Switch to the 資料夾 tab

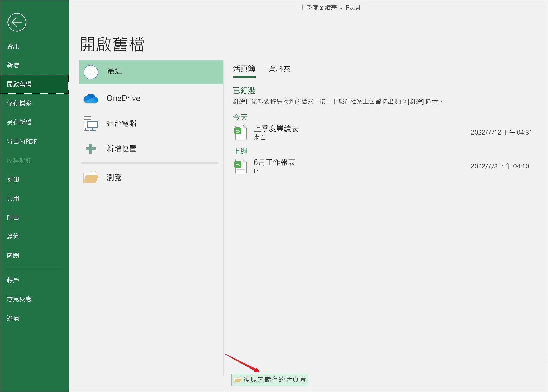(x=279, y=69)
